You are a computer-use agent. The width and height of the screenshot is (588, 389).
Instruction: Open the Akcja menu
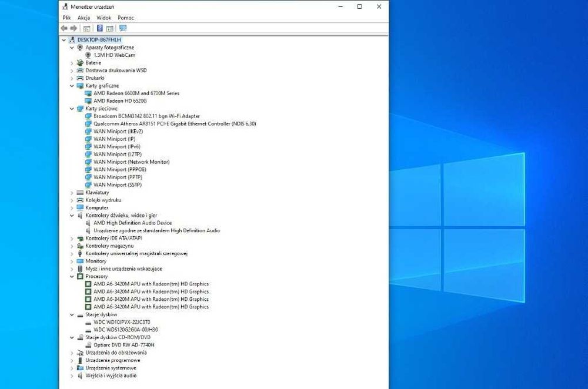click(83, 18)
